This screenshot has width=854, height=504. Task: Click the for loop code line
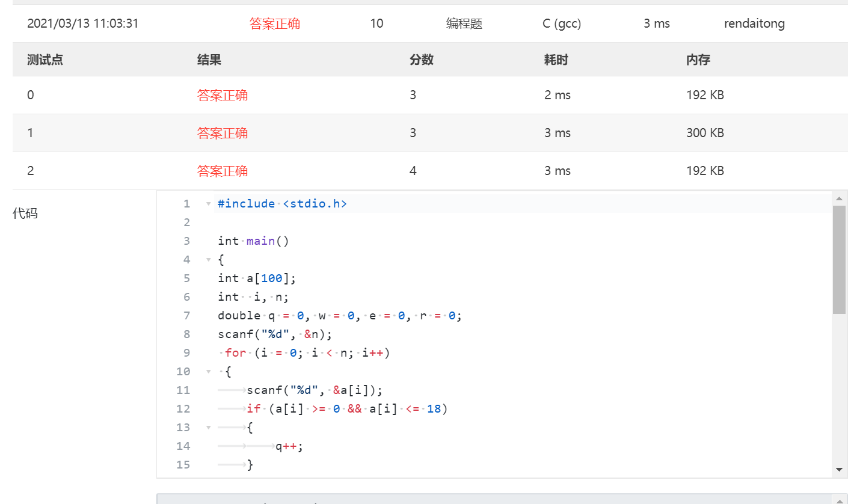coord(307,353)
